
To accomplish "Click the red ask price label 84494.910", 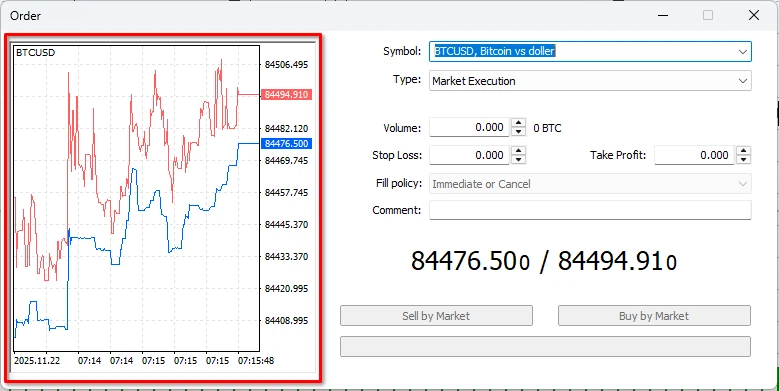I will pos(286,94).
